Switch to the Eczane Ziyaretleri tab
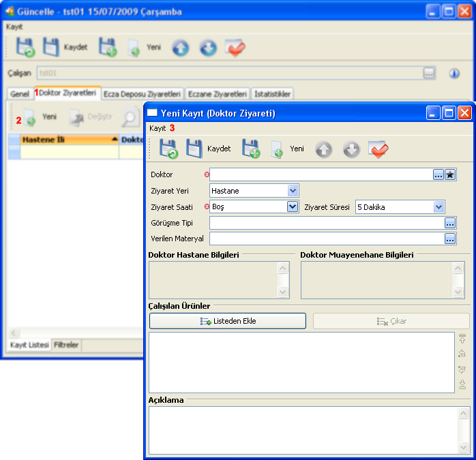 click(218, 94)
